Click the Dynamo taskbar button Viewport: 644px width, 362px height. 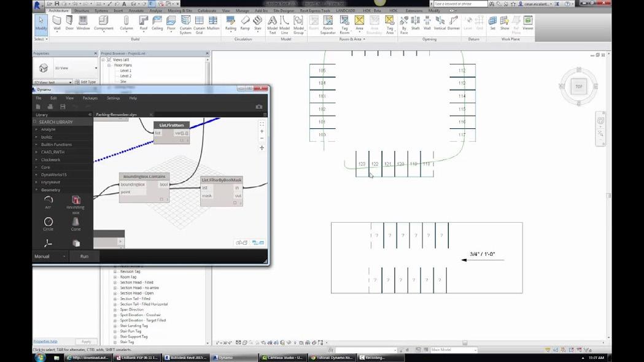tap(234, 358)
